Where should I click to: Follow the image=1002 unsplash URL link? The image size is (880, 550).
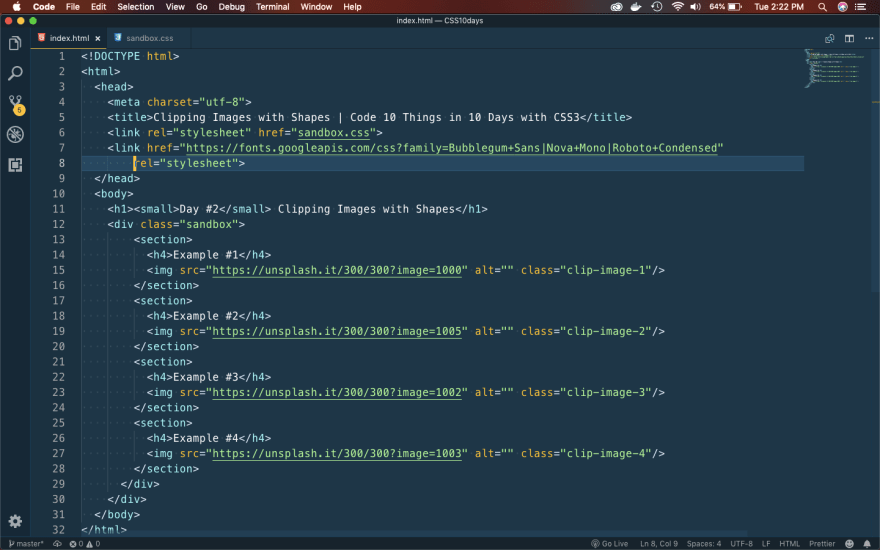coord(337,393)
